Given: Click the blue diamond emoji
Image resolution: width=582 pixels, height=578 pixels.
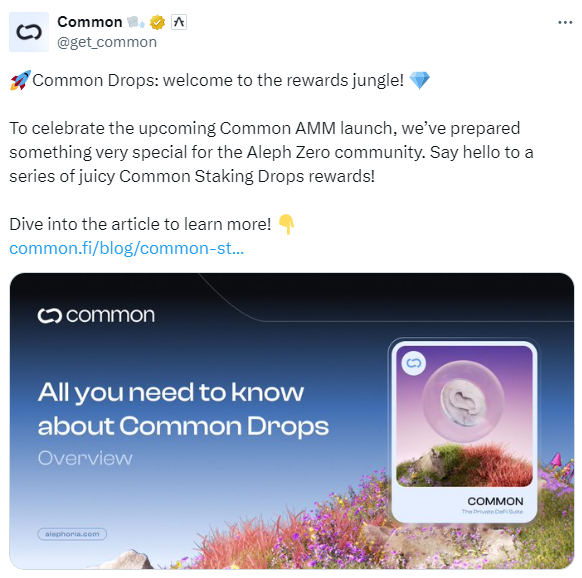Looking at the screenshot, I should (x=419, y=81).
